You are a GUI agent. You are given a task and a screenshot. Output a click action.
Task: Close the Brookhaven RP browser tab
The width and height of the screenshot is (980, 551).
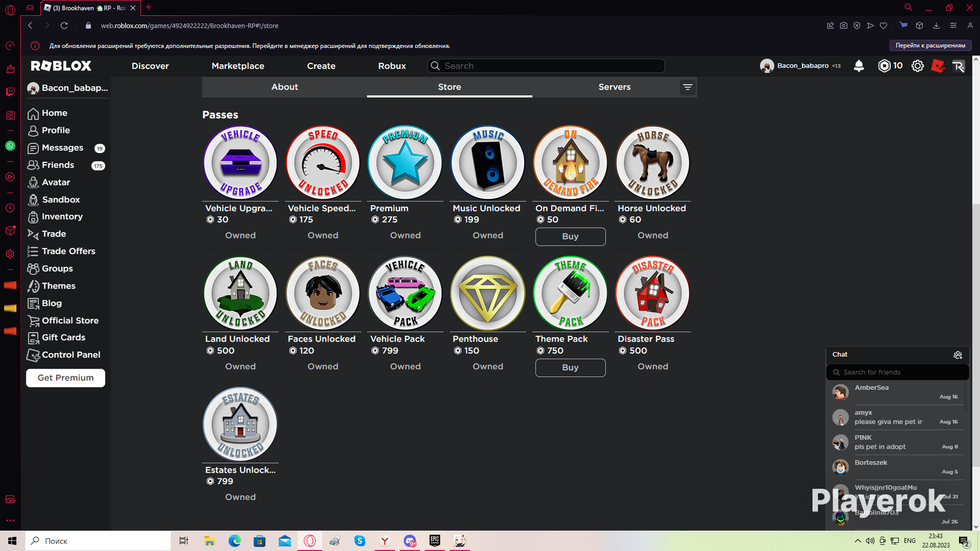(x=133, y=8)
